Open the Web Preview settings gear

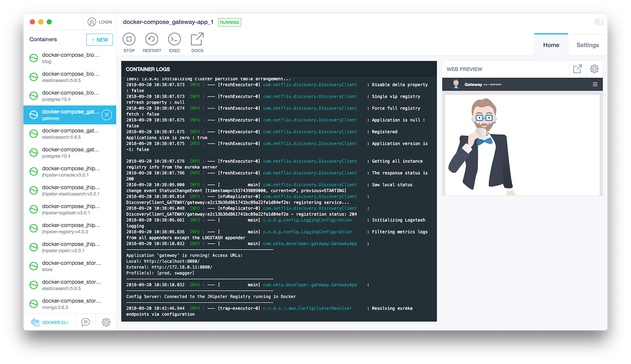pyautogui.click(x=594, y=69)
